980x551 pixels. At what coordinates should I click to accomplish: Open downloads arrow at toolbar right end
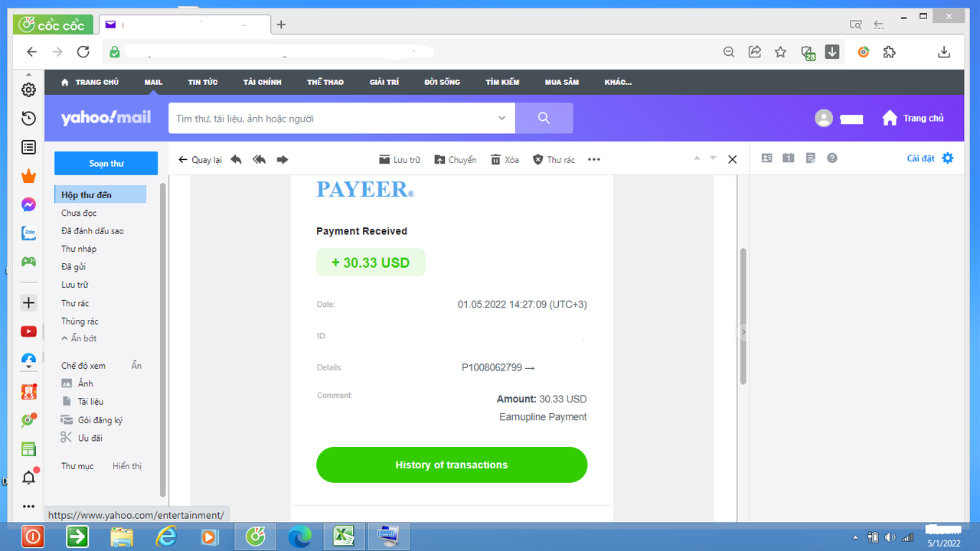[944, 52]
